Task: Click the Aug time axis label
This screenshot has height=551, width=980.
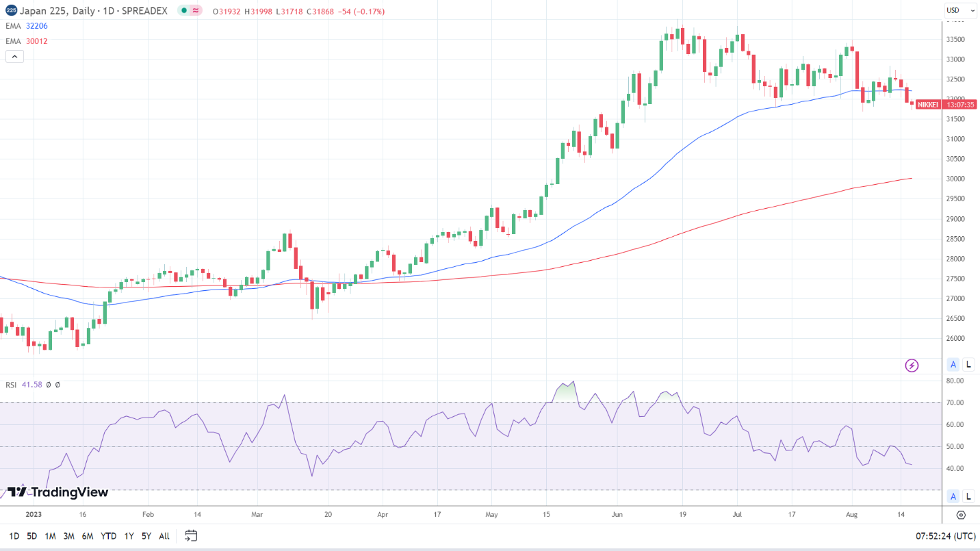Action: tap(851, 513)
